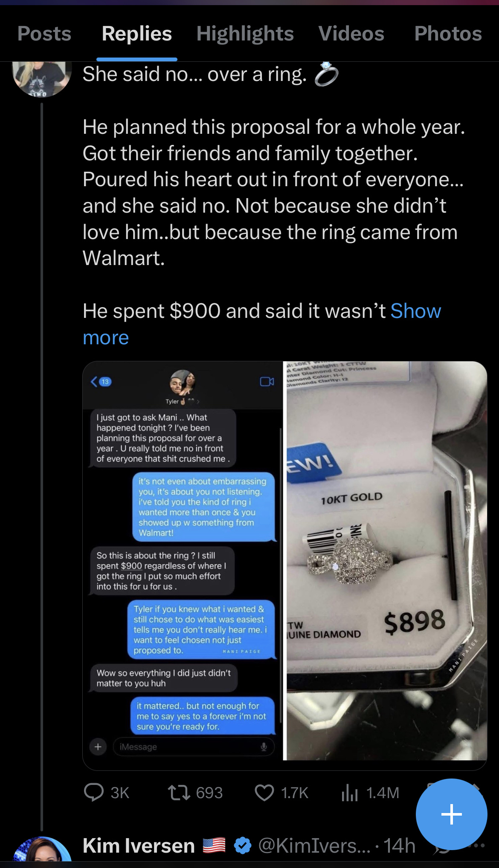Image resolution: width=499 pixels, height=868 pixels.
Task: Tap the blue compose plus button
Action: click(x=451, y=814)
